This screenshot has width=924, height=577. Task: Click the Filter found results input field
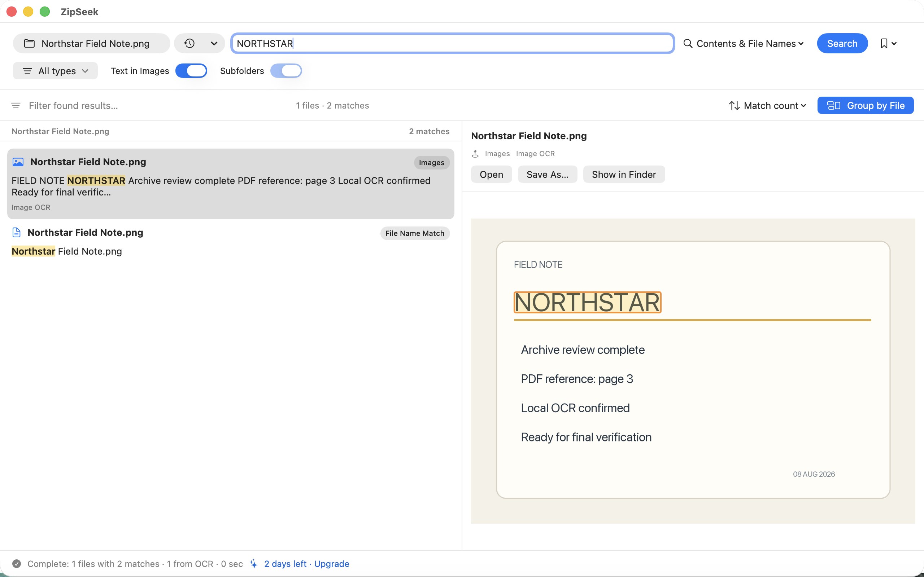[x=153, y=105]
